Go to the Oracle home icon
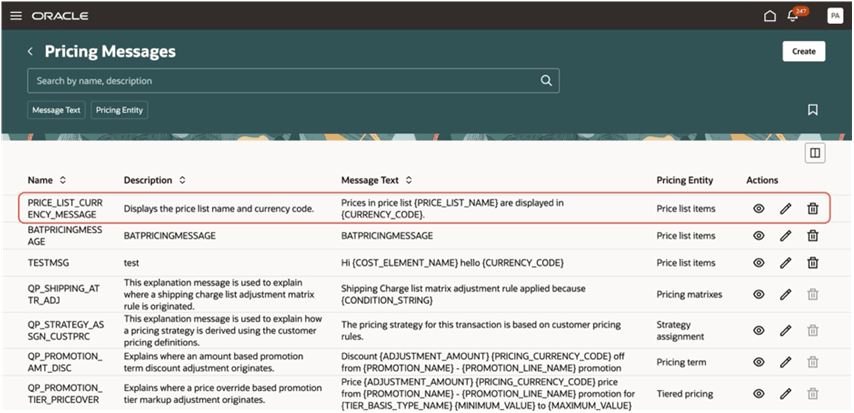The width and height of the screenshot is (854, 413). click(770, 16)
